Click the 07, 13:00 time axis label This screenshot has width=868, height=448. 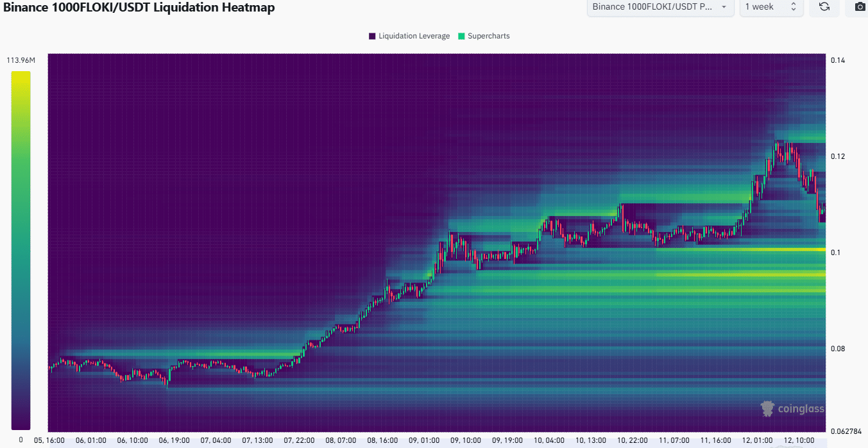[x=257, y=441]
